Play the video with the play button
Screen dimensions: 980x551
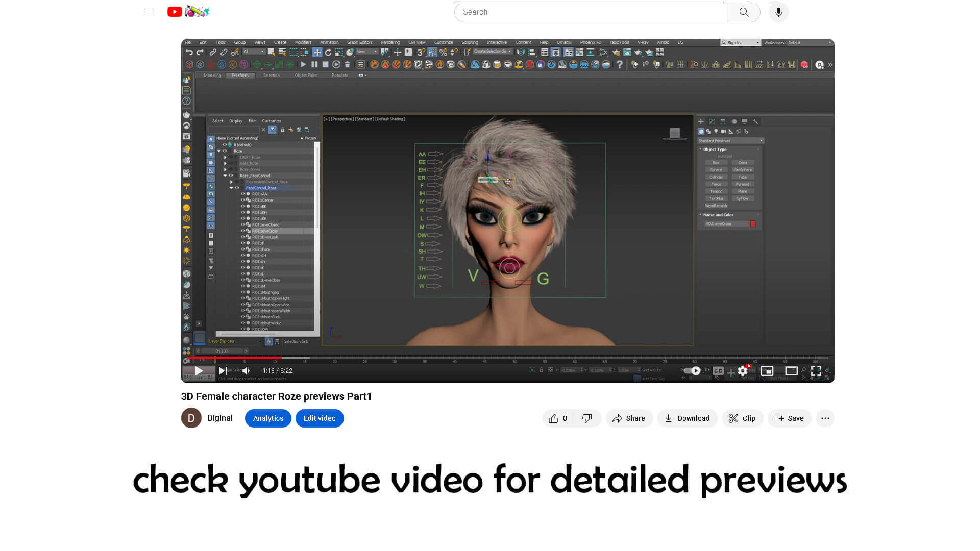point(199,371)
